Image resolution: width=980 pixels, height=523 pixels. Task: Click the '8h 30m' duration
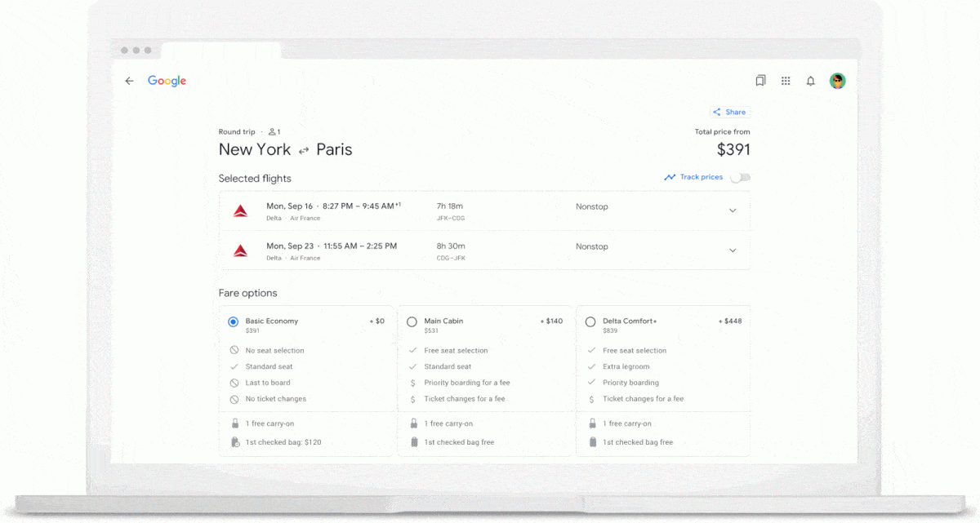point(451,246)
